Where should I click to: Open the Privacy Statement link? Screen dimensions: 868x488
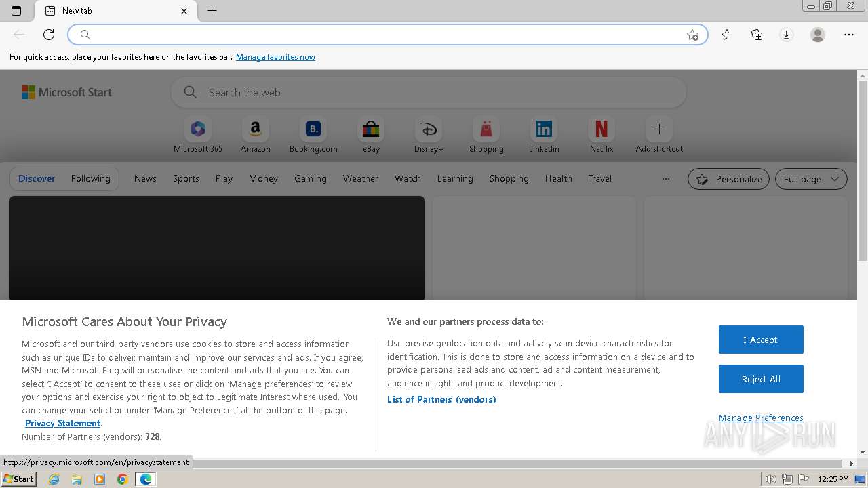[62, 423]
